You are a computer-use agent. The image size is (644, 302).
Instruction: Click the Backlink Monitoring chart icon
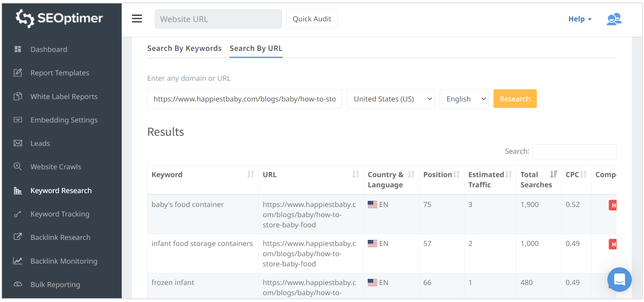click(x=18, y=261)
